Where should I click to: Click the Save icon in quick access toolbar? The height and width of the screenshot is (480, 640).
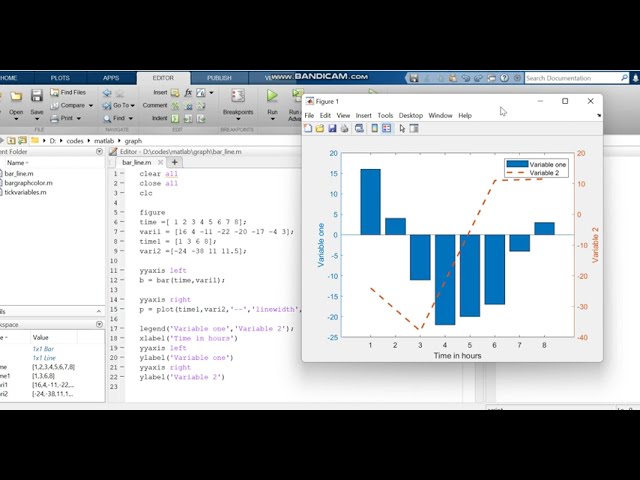click(x=414, y=78)
